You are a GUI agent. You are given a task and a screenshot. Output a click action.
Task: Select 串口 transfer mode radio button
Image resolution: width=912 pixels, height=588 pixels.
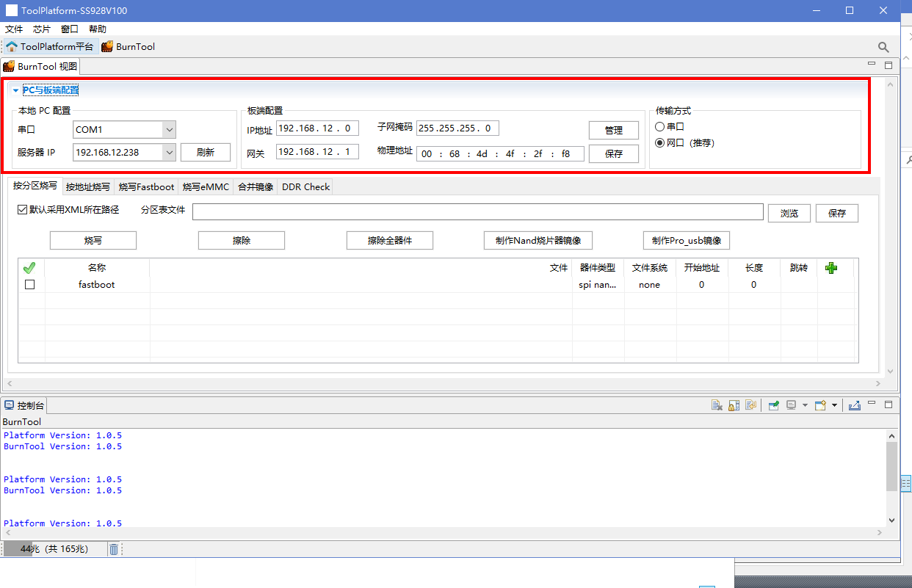659,127
